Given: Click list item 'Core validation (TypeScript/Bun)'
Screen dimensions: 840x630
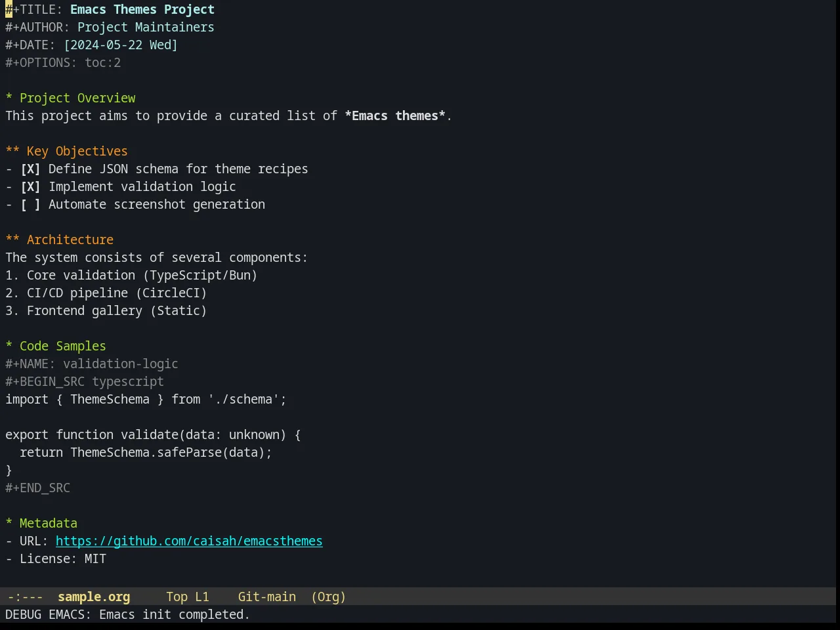Looking at the screenshot, I should [142, 276].
